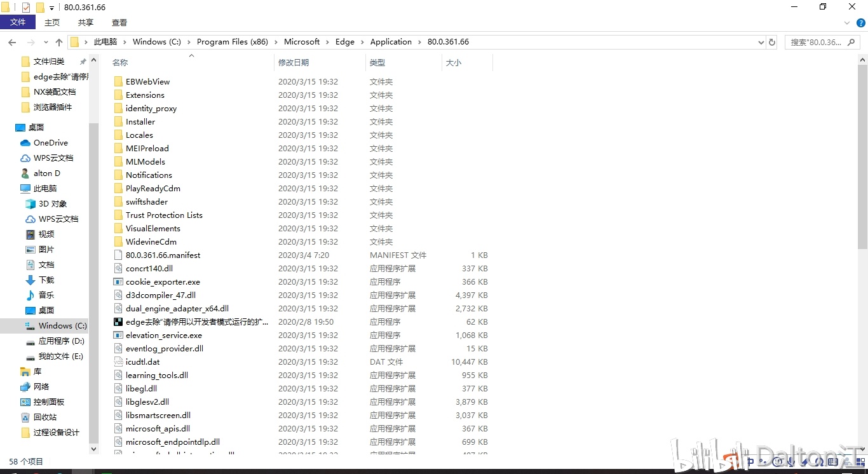Select the 80.0.361.66.manifest file icon
This screenshot has height=474, width=868.
coord(118,255)
